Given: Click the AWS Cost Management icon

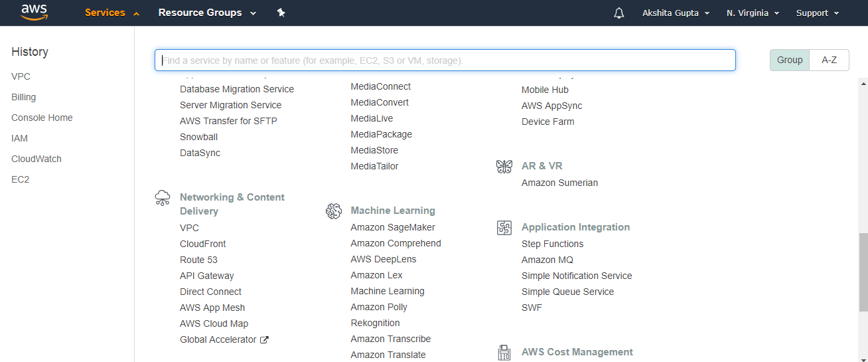Looking at the screenshot, I should coord(504,353).
